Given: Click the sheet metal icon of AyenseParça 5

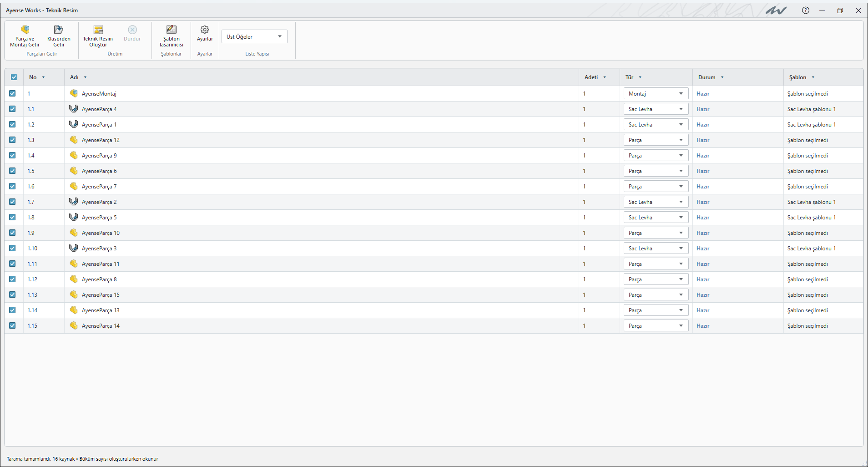Looking at the screenshot, I should [74, 217].
